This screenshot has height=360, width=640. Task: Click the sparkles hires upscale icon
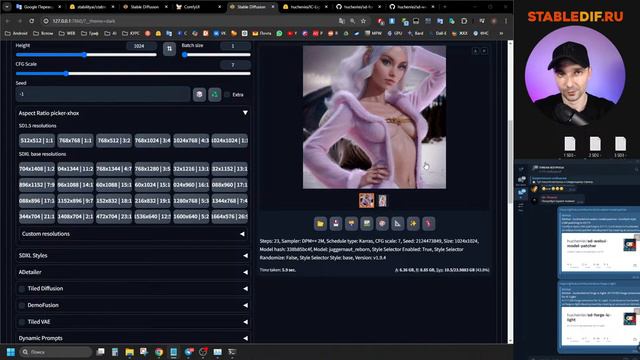tap(413, 223)
